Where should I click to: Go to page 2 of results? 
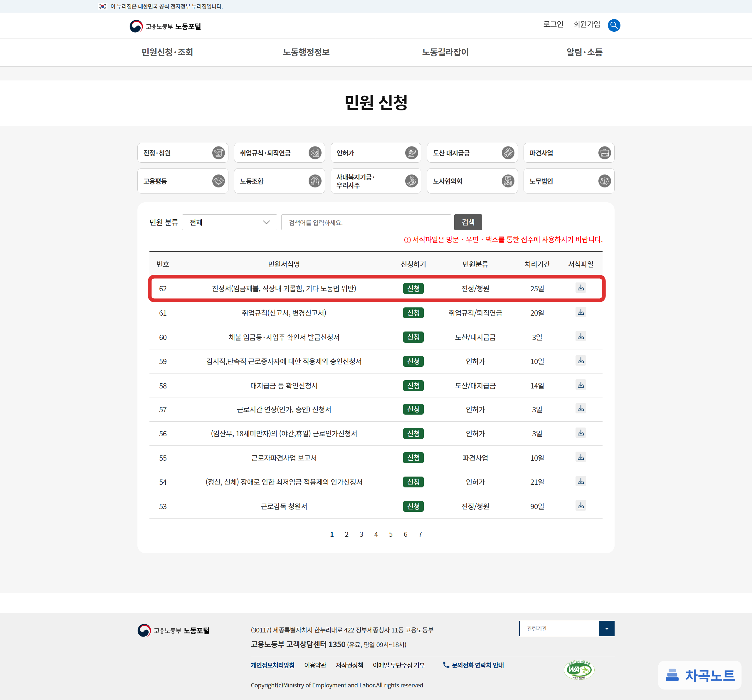[x=346, y=534]
